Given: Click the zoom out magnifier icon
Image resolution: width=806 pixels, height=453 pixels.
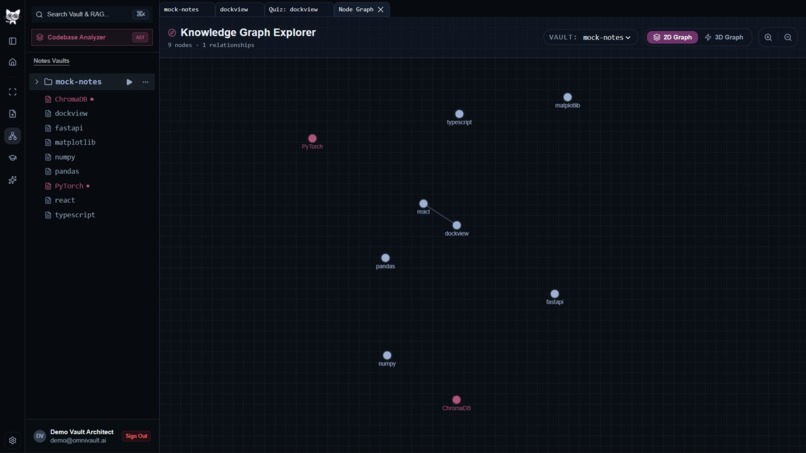Looking at the screenshot, I should [x=787, y=38].
